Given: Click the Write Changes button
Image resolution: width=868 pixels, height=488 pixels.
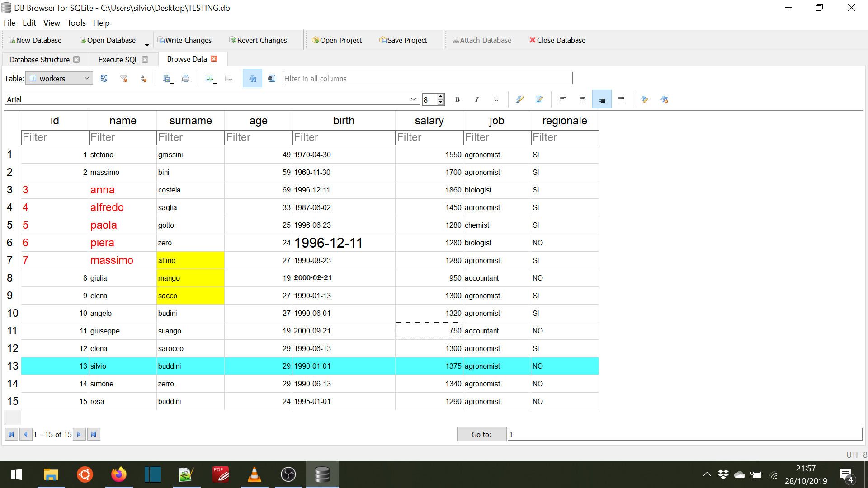Looking at the screenshot, I should (185, 40).
